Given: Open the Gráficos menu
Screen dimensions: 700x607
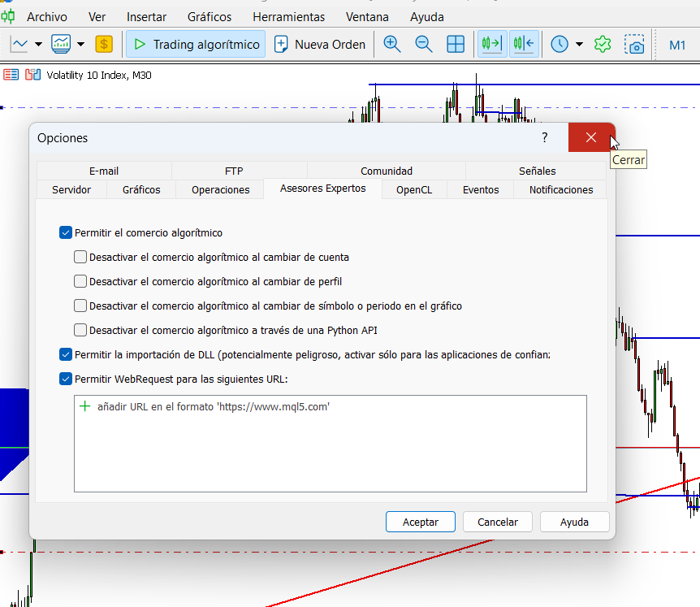Looking at the screenshot, I should coord(210,17).
